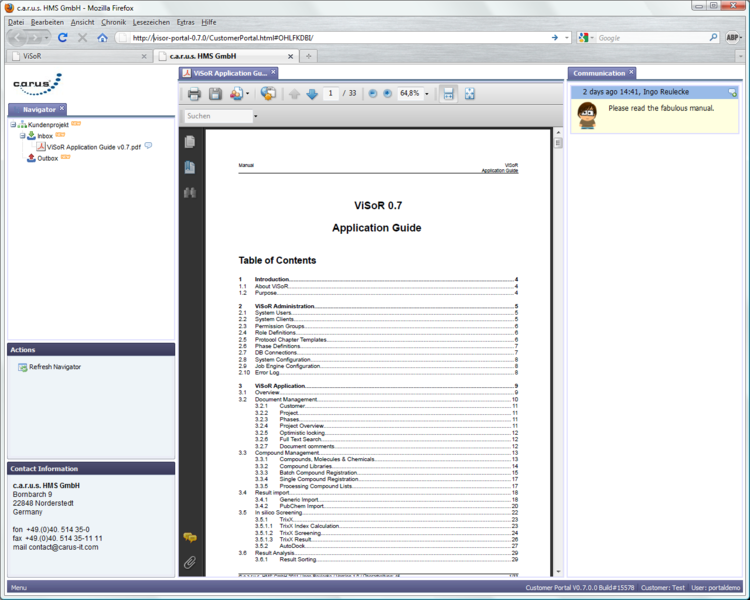Close the Navigator tab
Screen dimensions: 750x600
(x=62, y=109)
